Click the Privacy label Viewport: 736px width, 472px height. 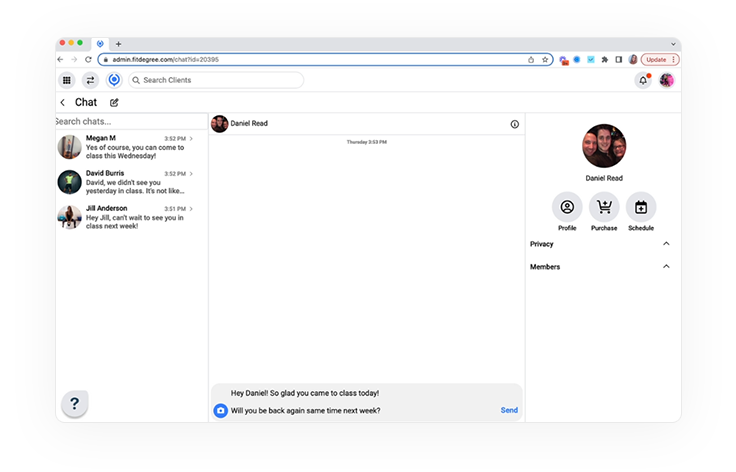pyautogui.click(x=542, y=244)
